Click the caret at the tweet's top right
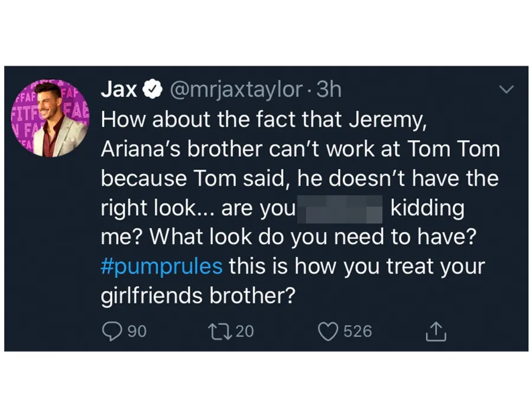Image resolution: width=532 pixels, height=402 pixels. click(x=506, y=89)
